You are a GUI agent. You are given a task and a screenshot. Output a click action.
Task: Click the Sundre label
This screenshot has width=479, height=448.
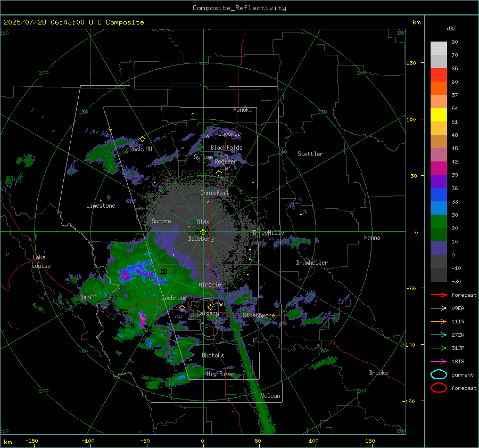(161, 221)
